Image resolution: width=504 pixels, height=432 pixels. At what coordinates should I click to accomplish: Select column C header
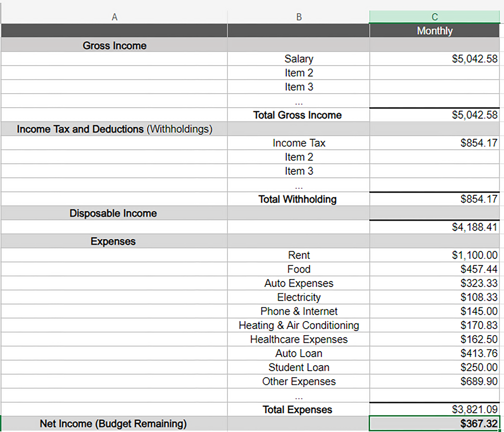pyautogui.click(x=434, y=17)
